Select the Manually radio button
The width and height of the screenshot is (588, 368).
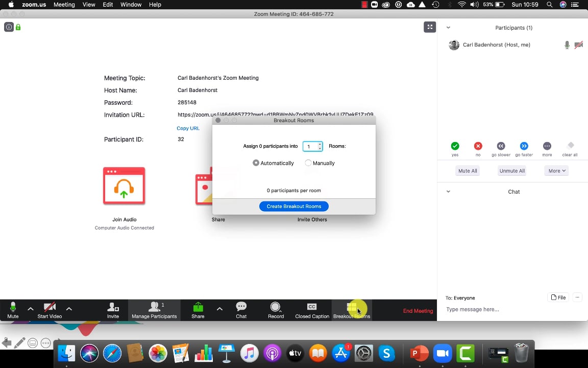click(308, 163)
